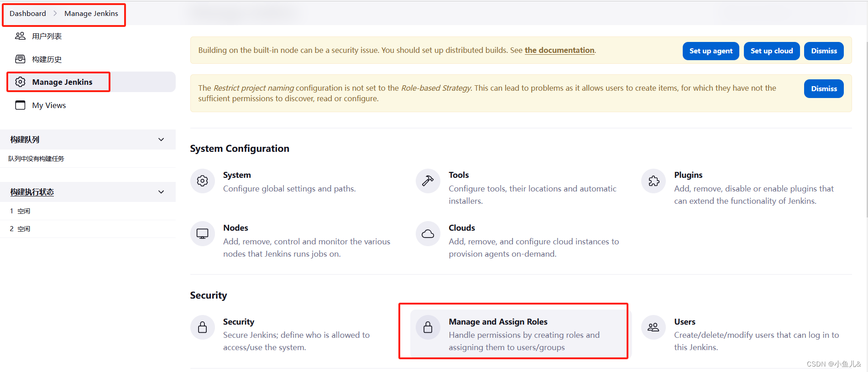
Task: Open the 用户列表 sidebar item
Action: (x=88, y=36)
